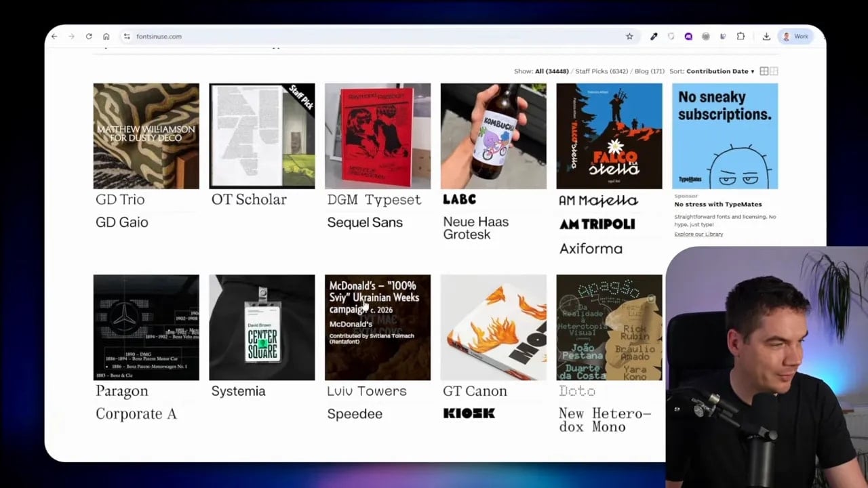Go back to the previous page

[54, 37]
